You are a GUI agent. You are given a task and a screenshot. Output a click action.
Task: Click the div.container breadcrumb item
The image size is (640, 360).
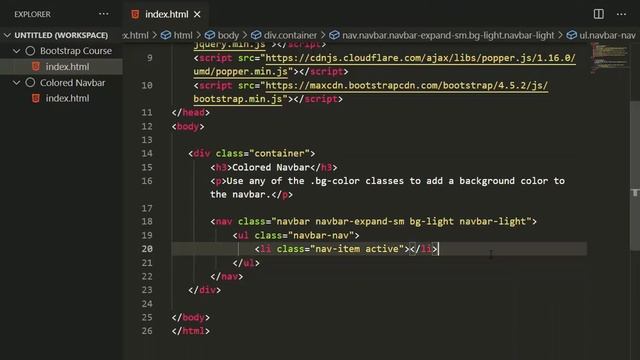[290, 36]
